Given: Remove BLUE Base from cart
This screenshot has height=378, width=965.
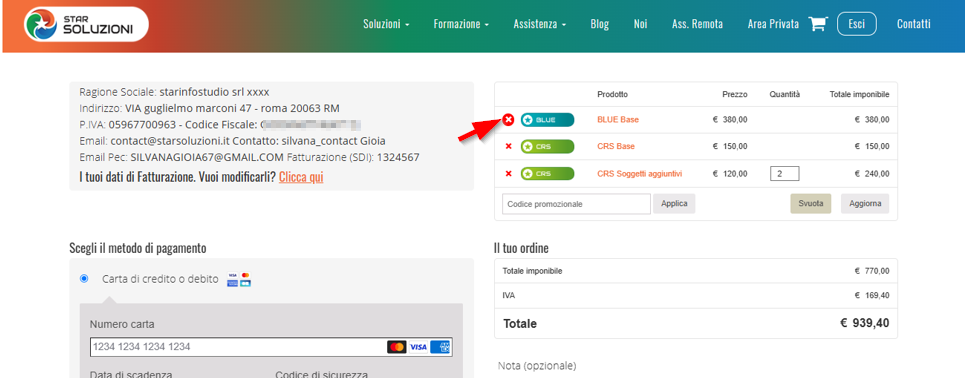Looking at the screenshot, I should click(508, 119).
